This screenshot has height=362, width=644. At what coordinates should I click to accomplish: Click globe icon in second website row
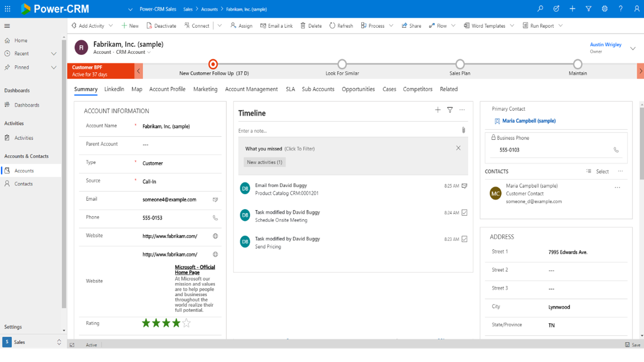coord(215,254)
